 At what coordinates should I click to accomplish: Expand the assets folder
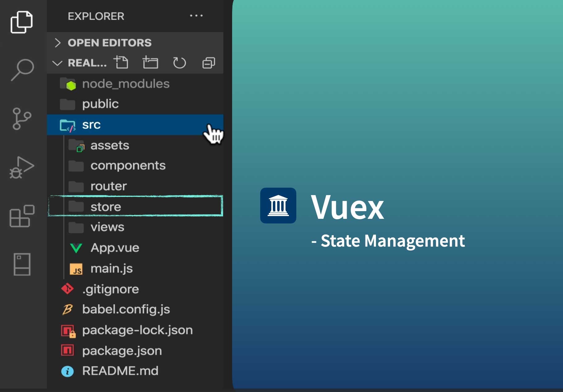point(135,145)
